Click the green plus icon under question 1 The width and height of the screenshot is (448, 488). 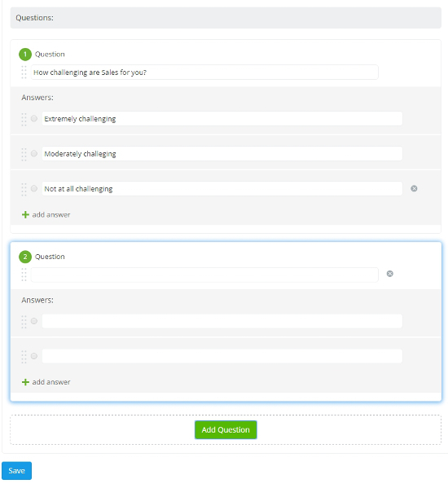25,215
